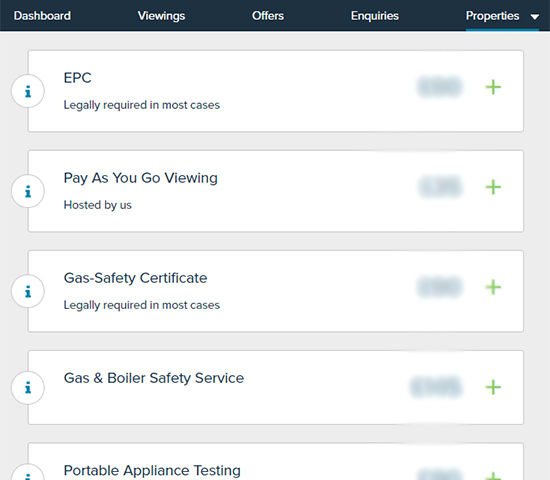The width and height of the screenshot is (550, 480).
Task: Click the info icon beside EPC
Action: pyautogui.click(x=28, y=91)
